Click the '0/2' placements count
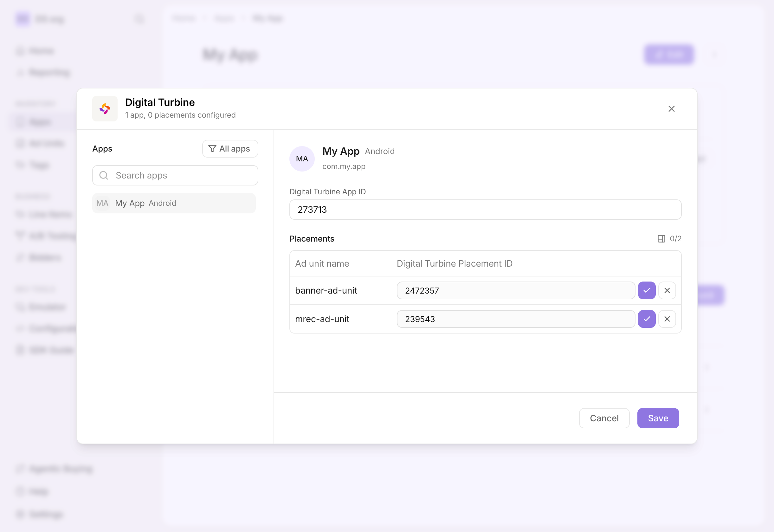 (675, 239)
